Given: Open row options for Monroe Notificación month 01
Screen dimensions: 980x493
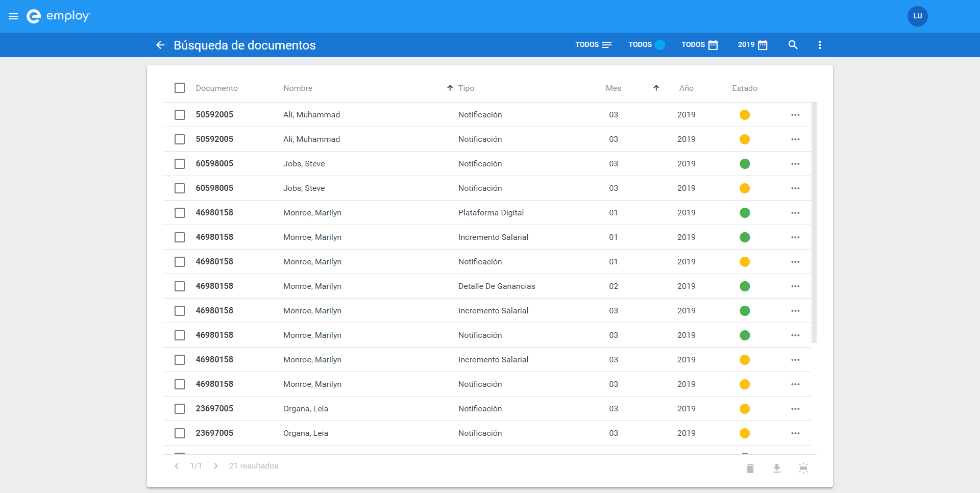Looking at the screenshot, I should tap(795, 262).
